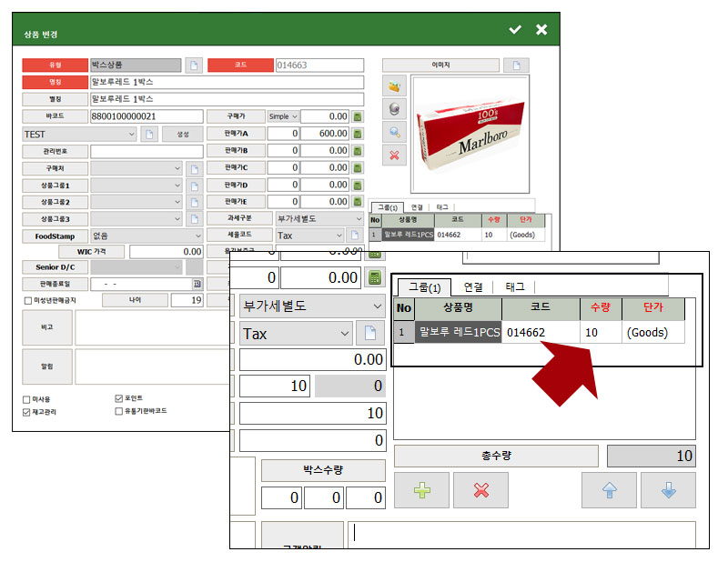Click the blue up arrow button
Screen dimensions: 728x562
point(609,490)
